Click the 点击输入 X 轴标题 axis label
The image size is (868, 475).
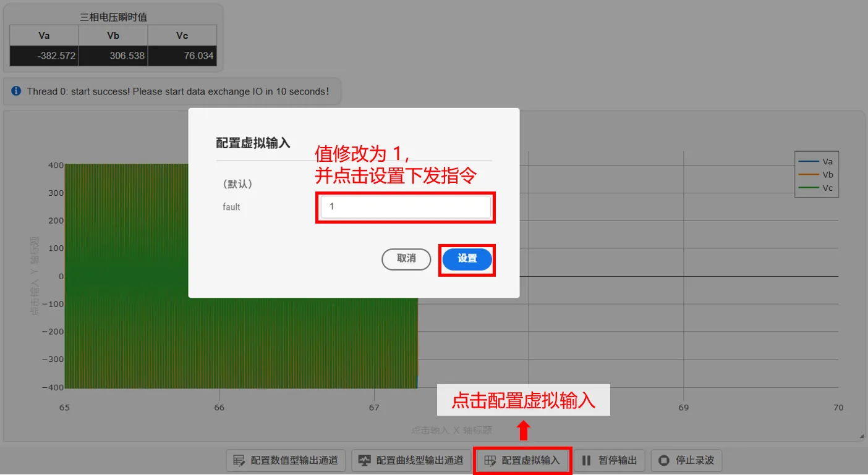coord(451,430)
